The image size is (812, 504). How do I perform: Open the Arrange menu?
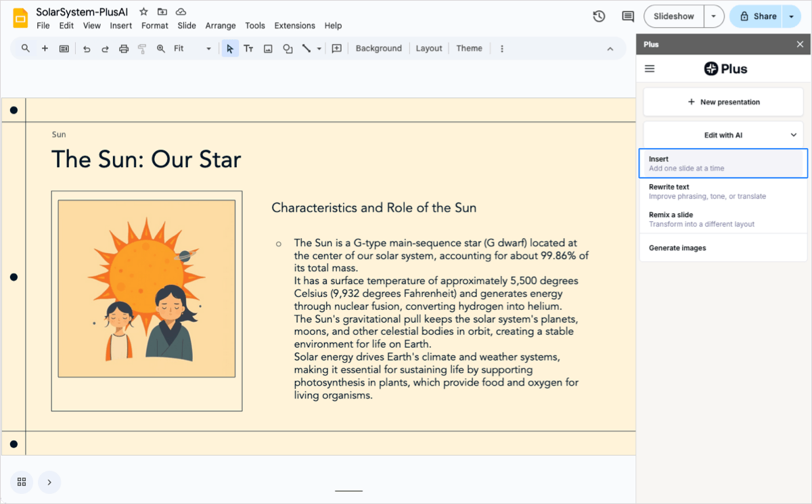(221, 26)
